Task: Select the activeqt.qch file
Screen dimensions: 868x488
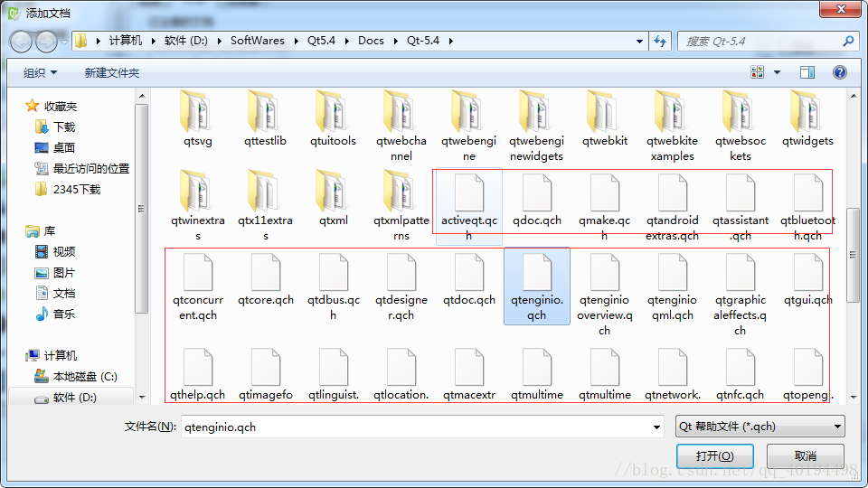Action: point(469,206)
